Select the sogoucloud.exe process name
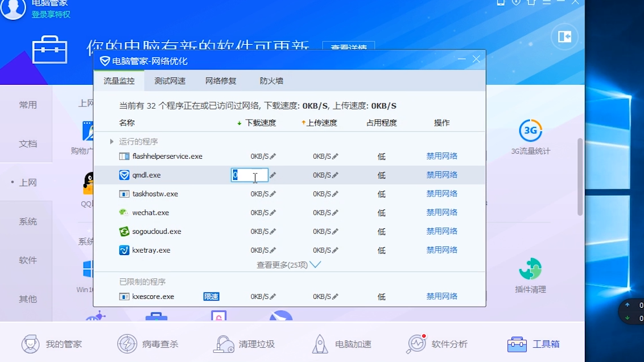Screen dimensions: 644x362 click(x=157, y=231)
